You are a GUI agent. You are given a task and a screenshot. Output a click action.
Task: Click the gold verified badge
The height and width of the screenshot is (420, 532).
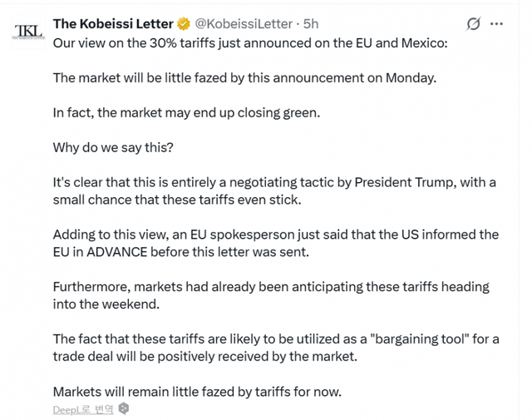[x=184, y=24]
